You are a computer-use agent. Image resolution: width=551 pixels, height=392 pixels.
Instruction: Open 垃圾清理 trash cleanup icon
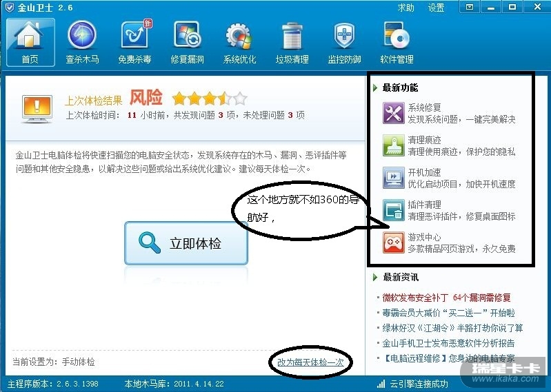tap(292, 36)
